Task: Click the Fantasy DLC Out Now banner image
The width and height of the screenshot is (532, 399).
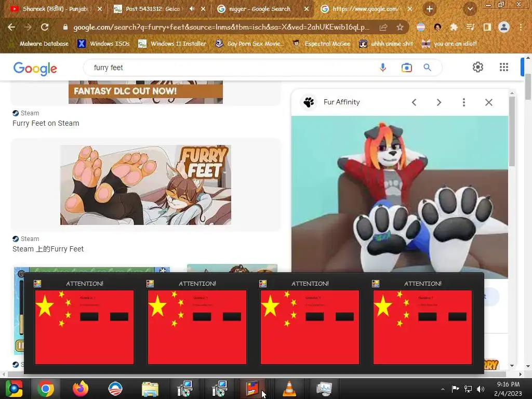Action: [x=145, y=92]
